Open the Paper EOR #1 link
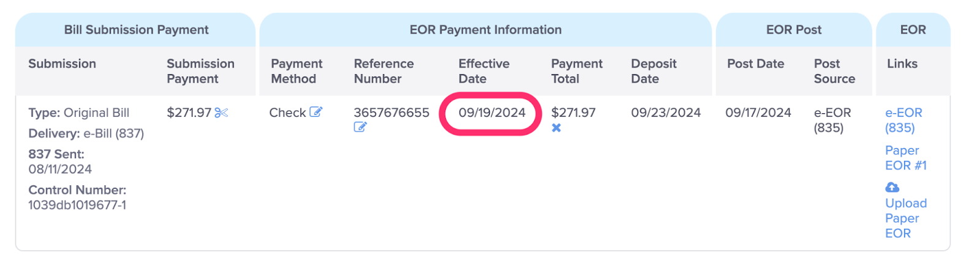Screen dimensions: 980x263 [906, 158]
